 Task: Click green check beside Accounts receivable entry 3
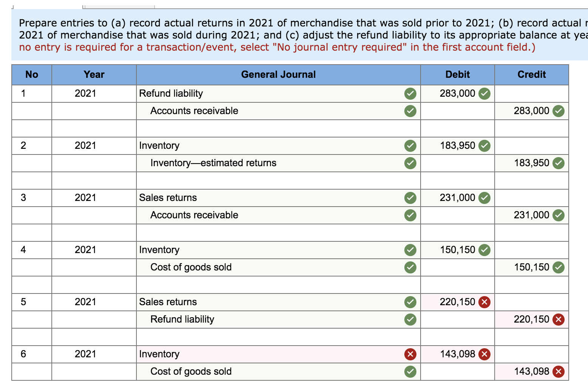tap(410, 215)
